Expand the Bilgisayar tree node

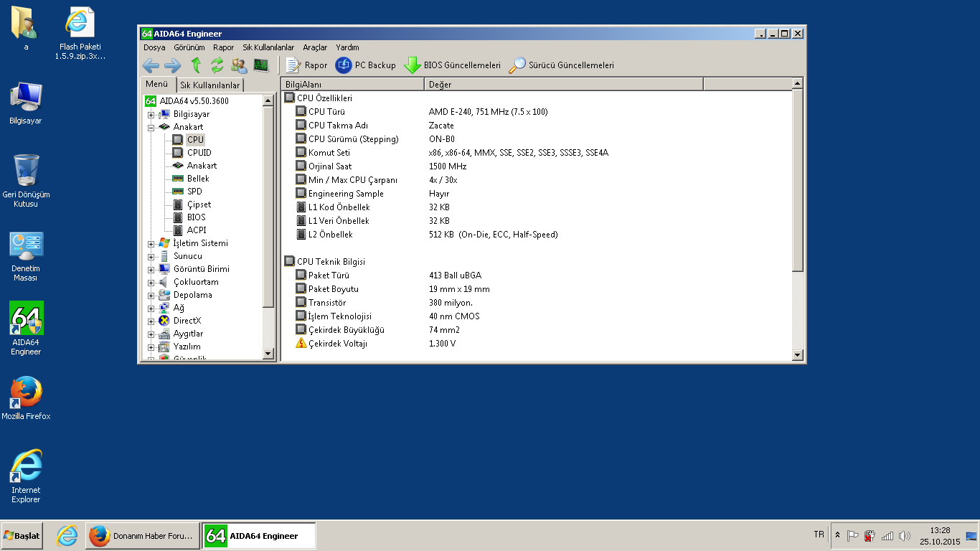151,115
